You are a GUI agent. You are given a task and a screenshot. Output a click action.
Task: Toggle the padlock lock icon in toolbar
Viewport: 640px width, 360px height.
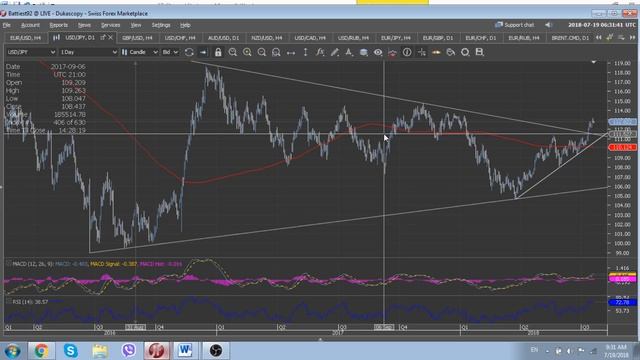[218, 52]
